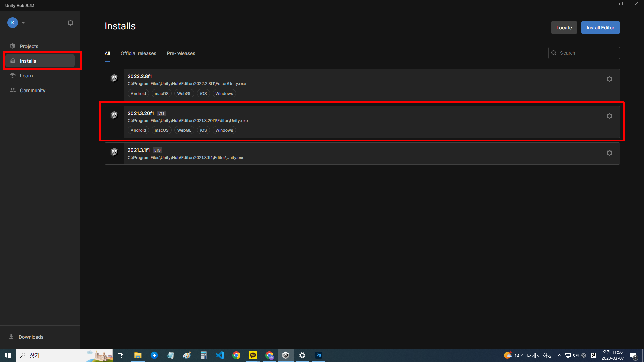Click the macOS tag under 2022.2.8f1
The height and width of the screenshot is (362, 644).
162,94
